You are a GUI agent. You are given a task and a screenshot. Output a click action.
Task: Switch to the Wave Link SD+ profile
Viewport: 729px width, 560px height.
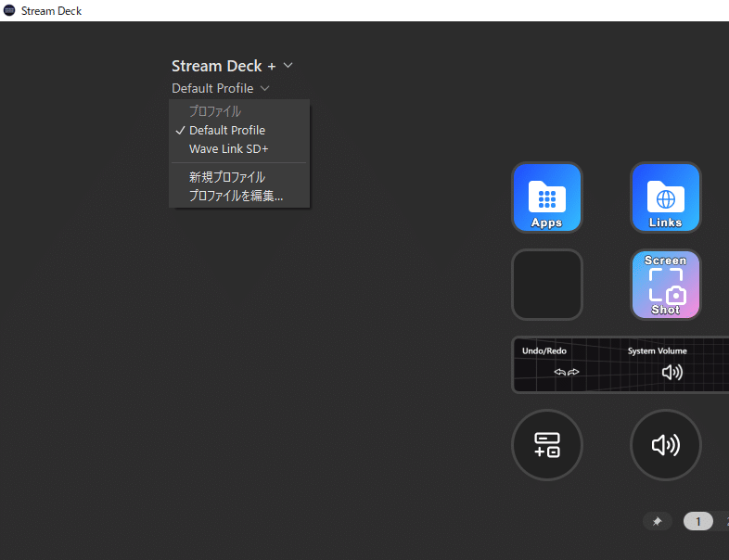[x=239, y=148]
